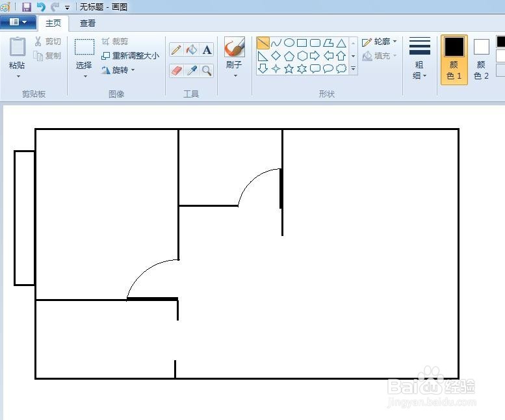Switch to the 主页 tab

click(x=53, y=23)
